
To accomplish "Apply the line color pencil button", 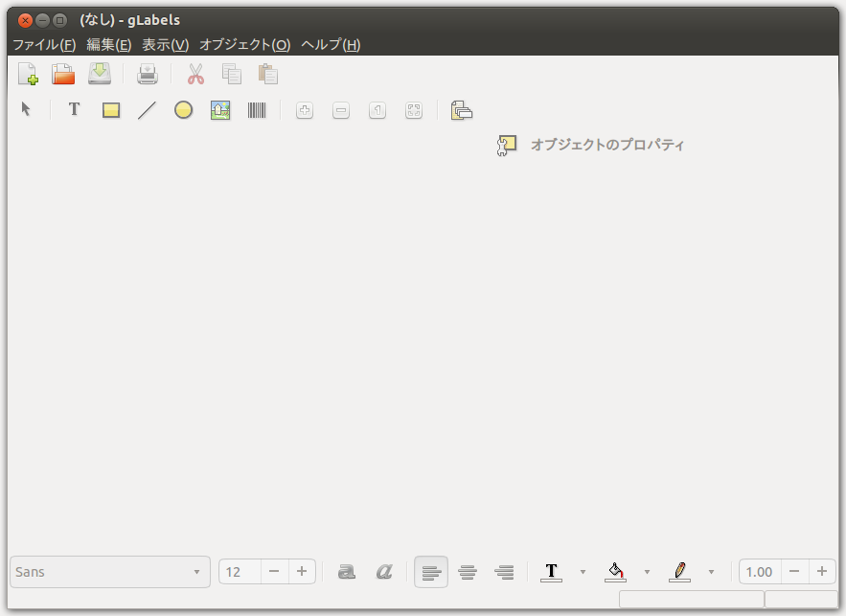I will pyautogui.click(x=679, y=572).
